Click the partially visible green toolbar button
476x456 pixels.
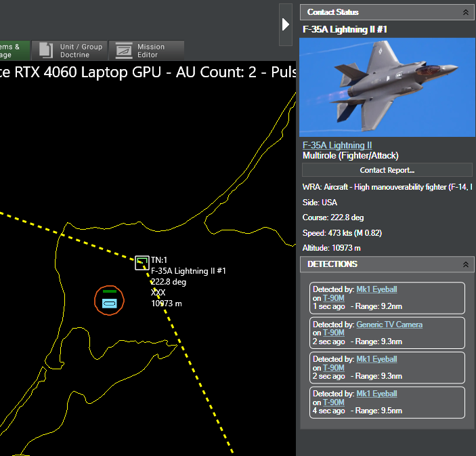[x=15, y=50]
